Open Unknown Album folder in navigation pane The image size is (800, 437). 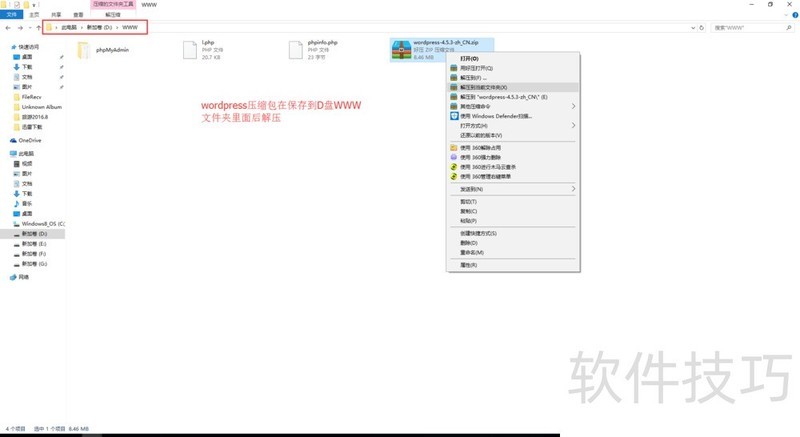41,107
